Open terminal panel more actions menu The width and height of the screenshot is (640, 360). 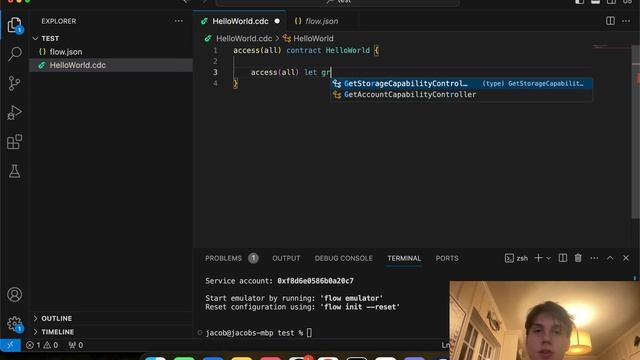click(594, 258)
